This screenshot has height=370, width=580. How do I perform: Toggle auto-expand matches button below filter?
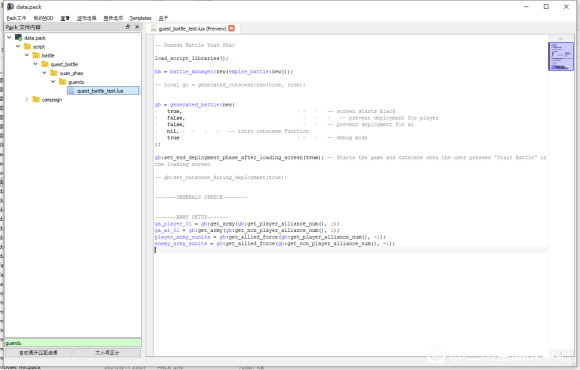click(38, 353)
